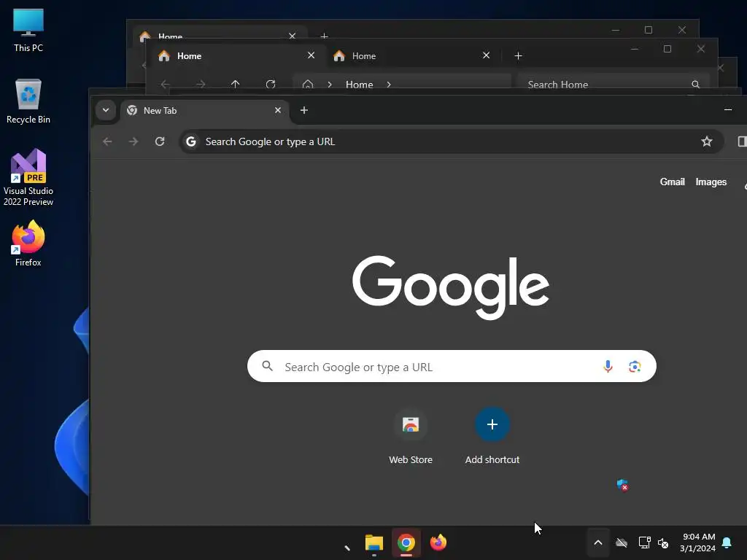Expand the chevron before Home in breadcrumb
The width and height of the screenshot is (747, 560).
coord(329,85)
